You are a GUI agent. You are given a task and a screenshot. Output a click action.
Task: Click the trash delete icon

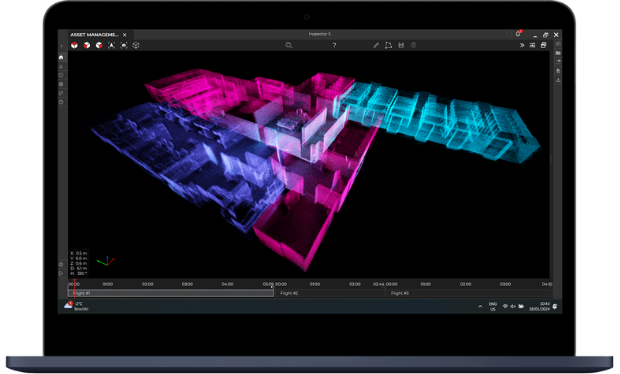point(413,45)
